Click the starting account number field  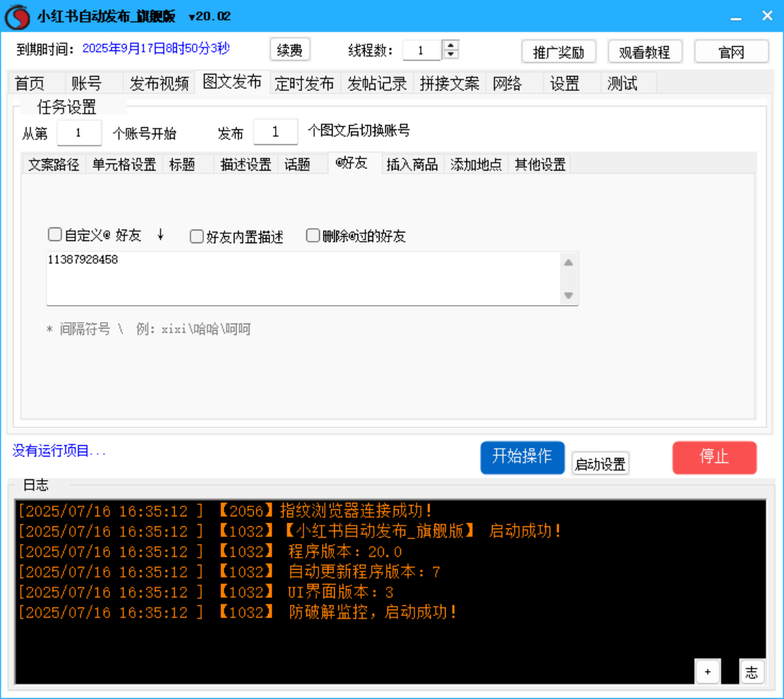click(x=79, y=133)
